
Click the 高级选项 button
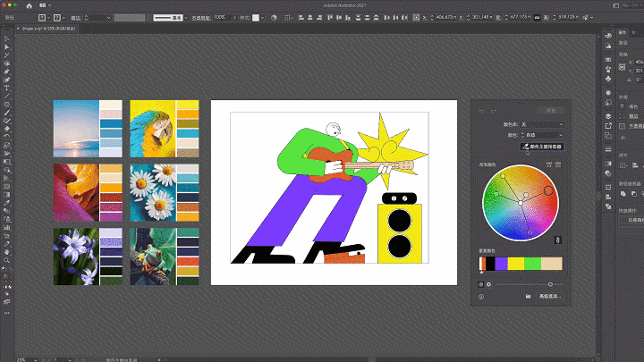click(550, 295)
